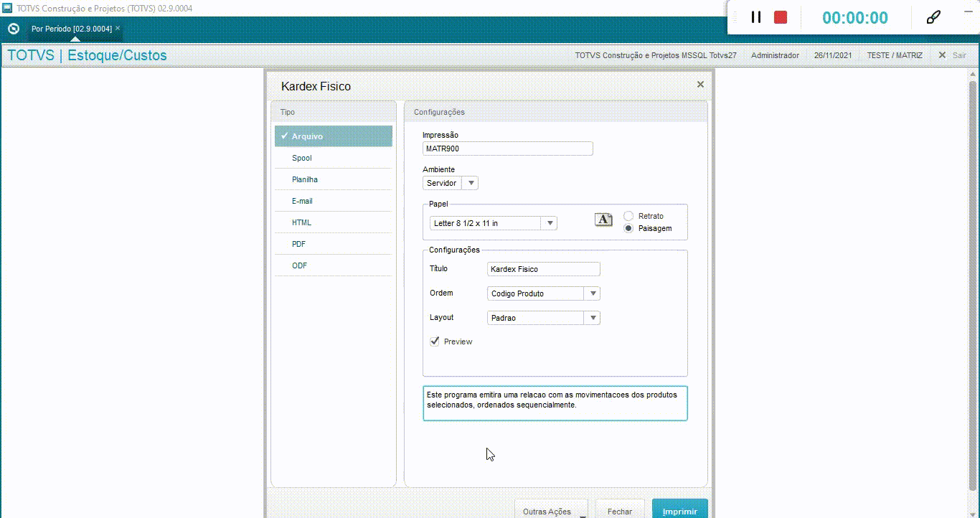Click the program description text box
The width and height of the screenshot is (980, 518).
(555, 403)
